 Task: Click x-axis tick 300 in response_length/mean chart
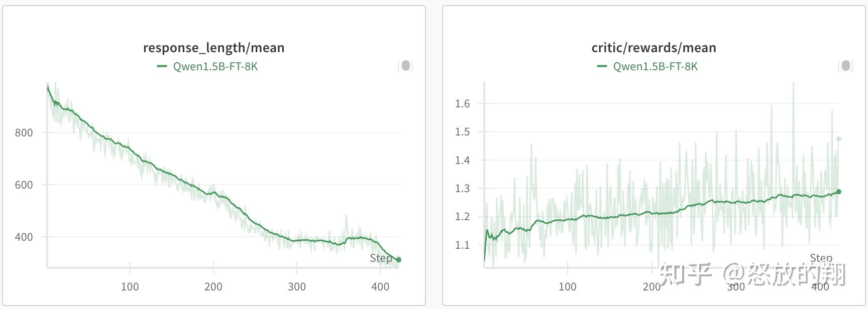click(x=297, y=287)
